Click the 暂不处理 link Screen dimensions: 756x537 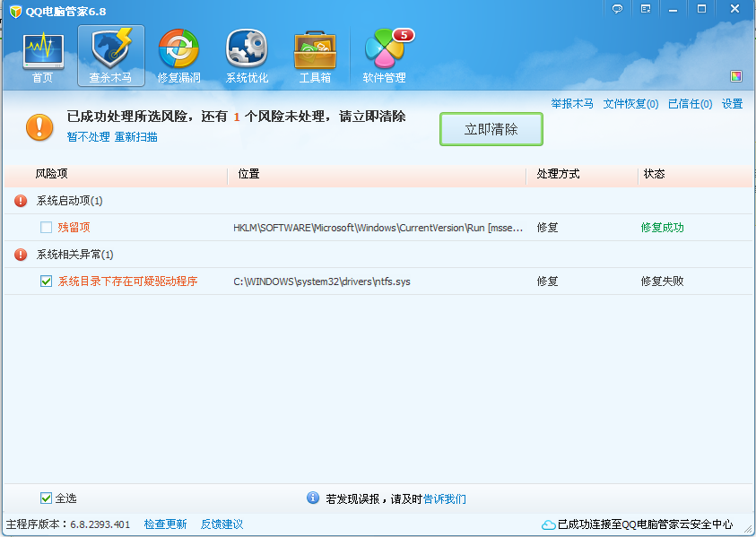coord(89,137)
